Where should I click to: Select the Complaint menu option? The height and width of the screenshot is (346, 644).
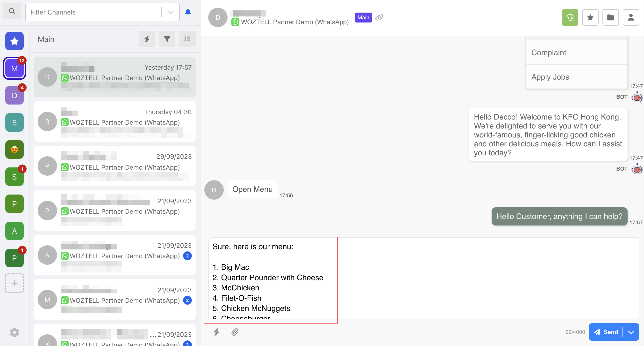549,53
